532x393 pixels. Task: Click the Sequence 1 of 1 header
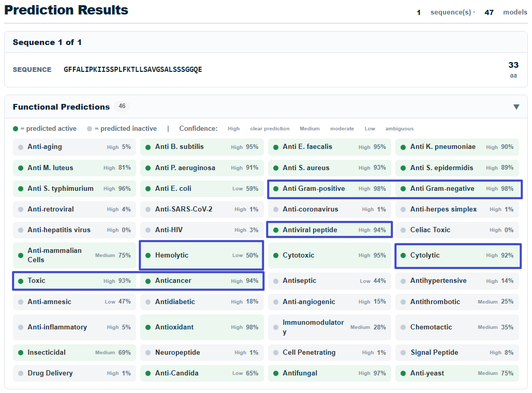pos(47,42)
